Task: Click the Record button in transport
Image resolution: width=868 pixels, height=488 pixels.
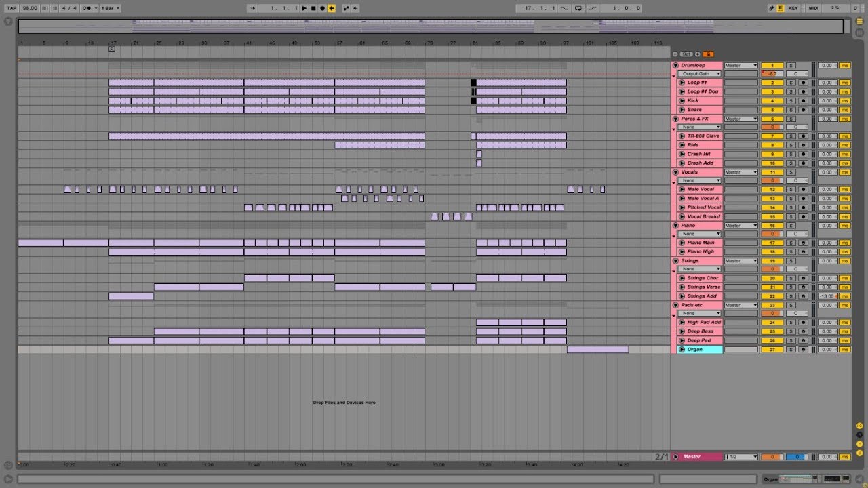Action: tap(322, 8)
